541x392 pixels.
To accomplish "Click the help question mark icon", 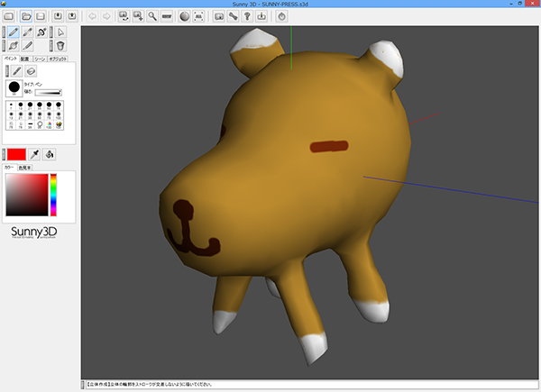I will coord(245,16).
